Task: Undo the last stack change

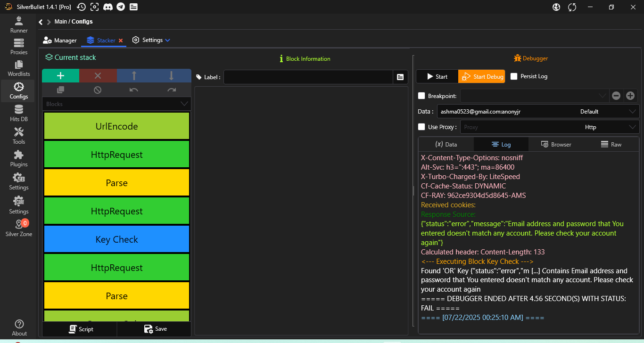Action: (x=134, y=90)
